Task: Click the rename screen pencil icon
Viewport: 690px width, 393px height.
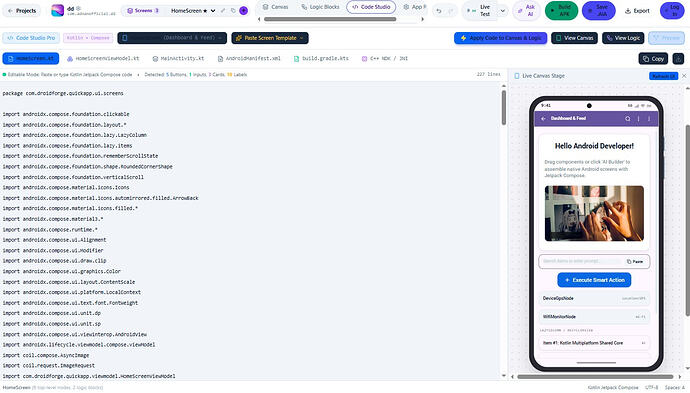Action: point(223,11)
